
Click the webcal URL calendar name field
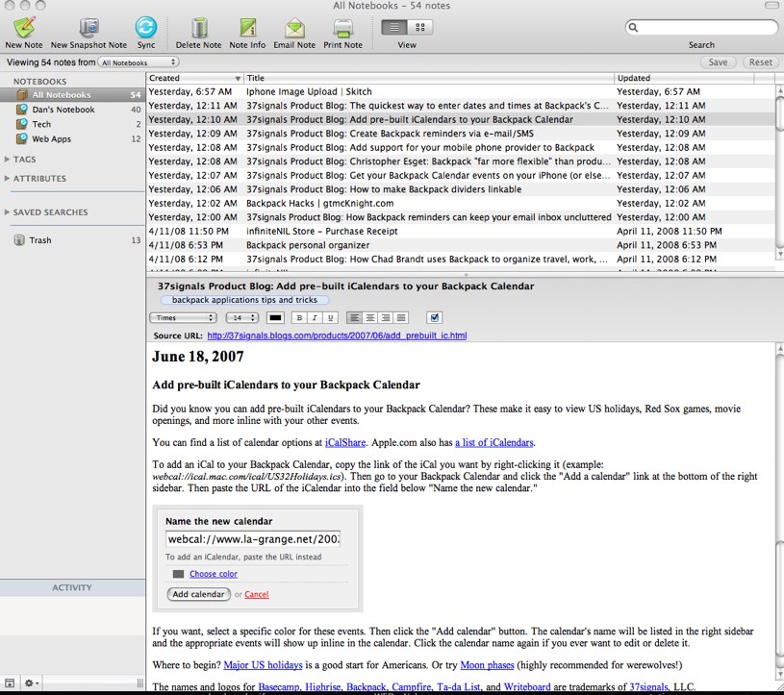(x=253, y=539)
